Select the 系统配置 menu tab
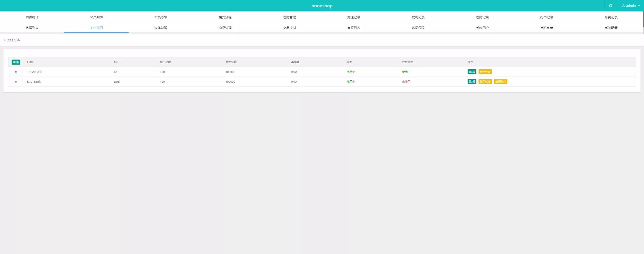The image size is (644, 254). (611, 28)
